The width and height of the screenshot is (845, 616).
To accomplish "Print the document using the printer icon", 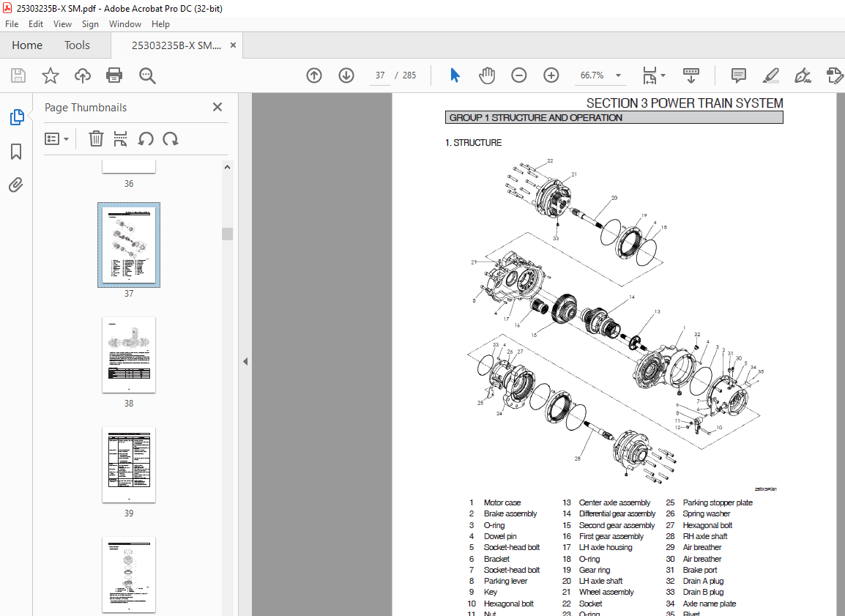I will point(114,75).
